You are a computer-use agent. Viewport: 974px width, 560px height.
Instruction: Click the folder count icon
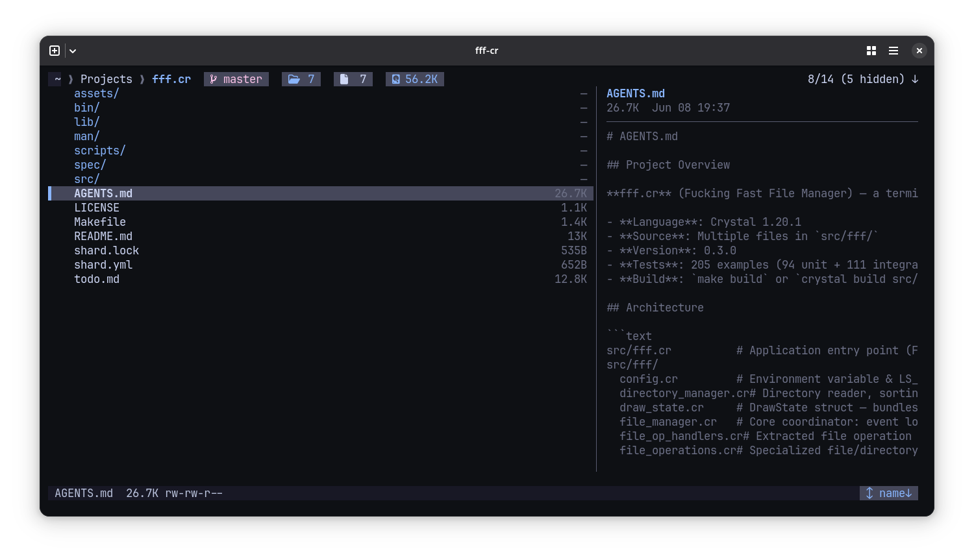tap(294, 79)
